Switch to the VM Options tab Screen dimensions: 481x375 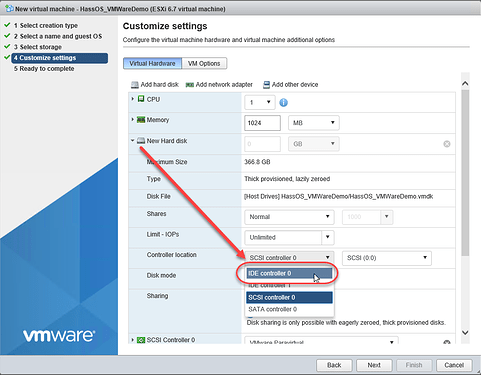[x=204, y=63]
